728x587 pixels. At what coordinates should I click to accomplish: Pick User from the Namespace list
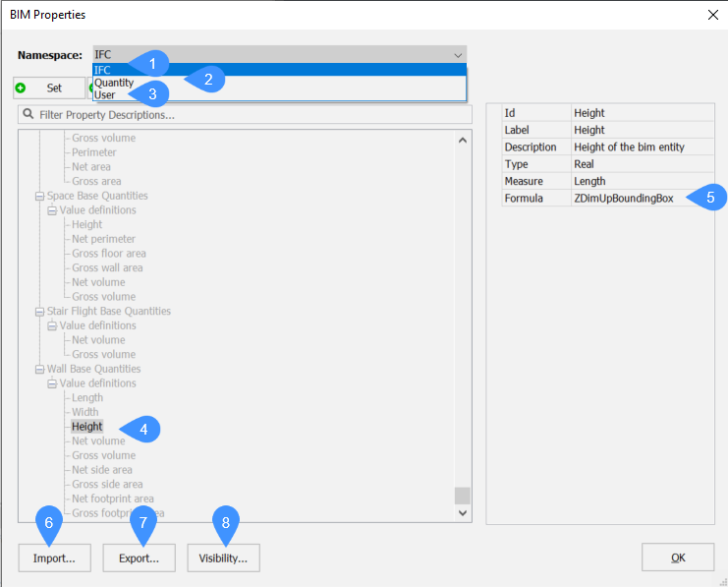click(x=104, y=95)
